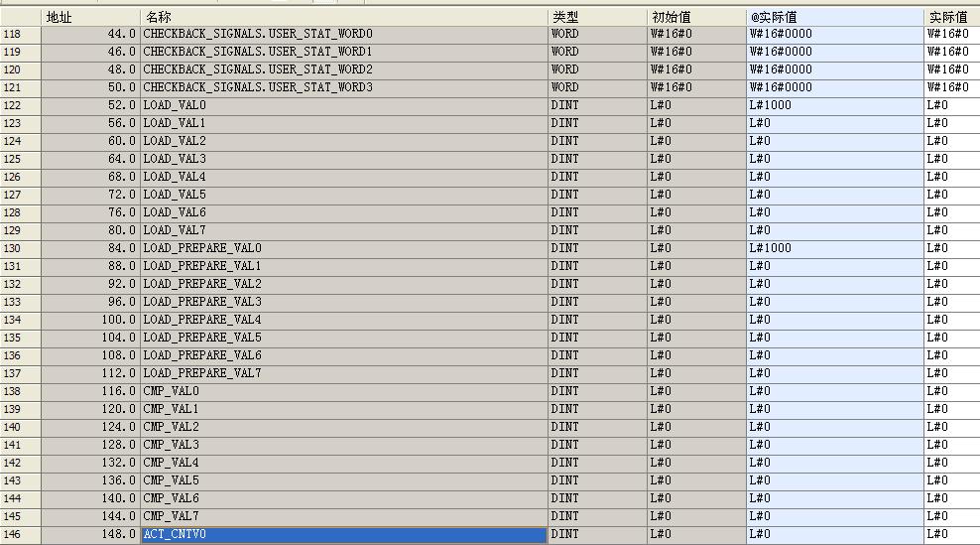The height and width of the screenshot is (545, 980).
Task: Click the L#1000 value in LOAD_VAL0 row
Action: click(x=771, y=105)
